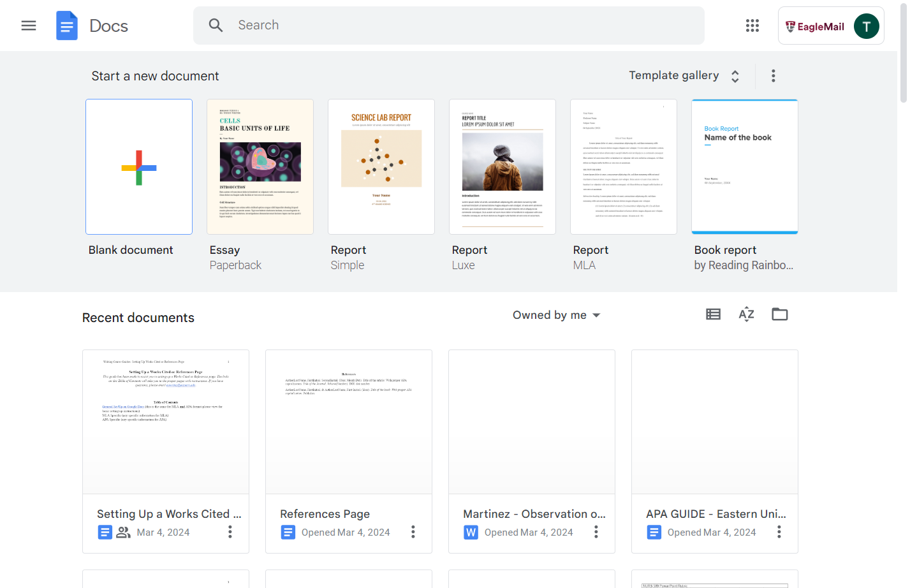Click the shared people icon on Works Cited doc
910x588 pixels.
124,532
